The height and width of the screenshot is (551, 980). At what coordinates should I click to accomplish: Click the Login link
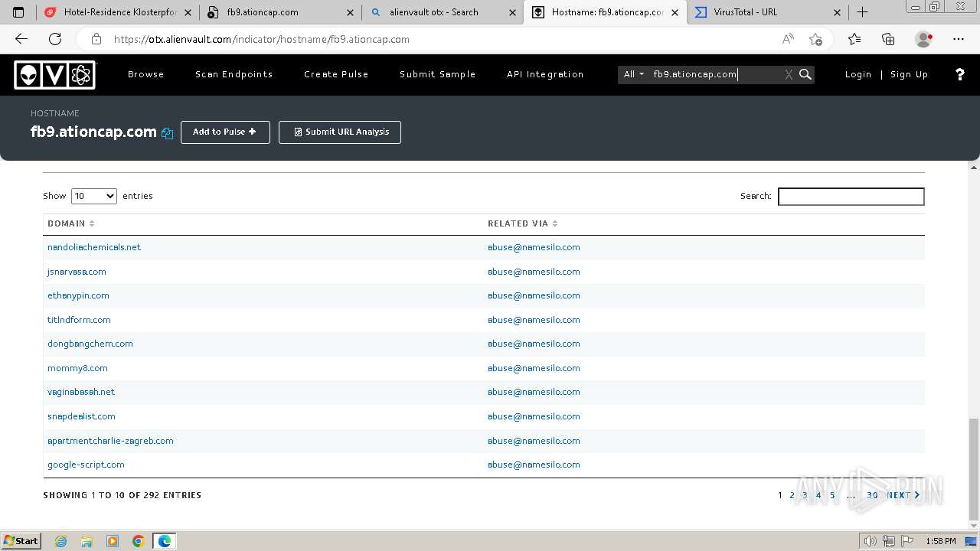click(858, 74)
